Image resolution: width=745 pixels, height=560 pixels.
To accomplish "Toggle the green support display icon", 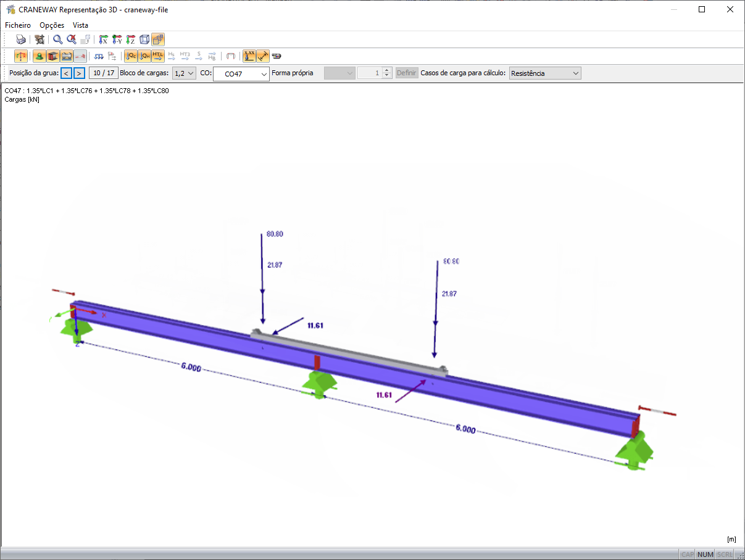I will point(39,56).
